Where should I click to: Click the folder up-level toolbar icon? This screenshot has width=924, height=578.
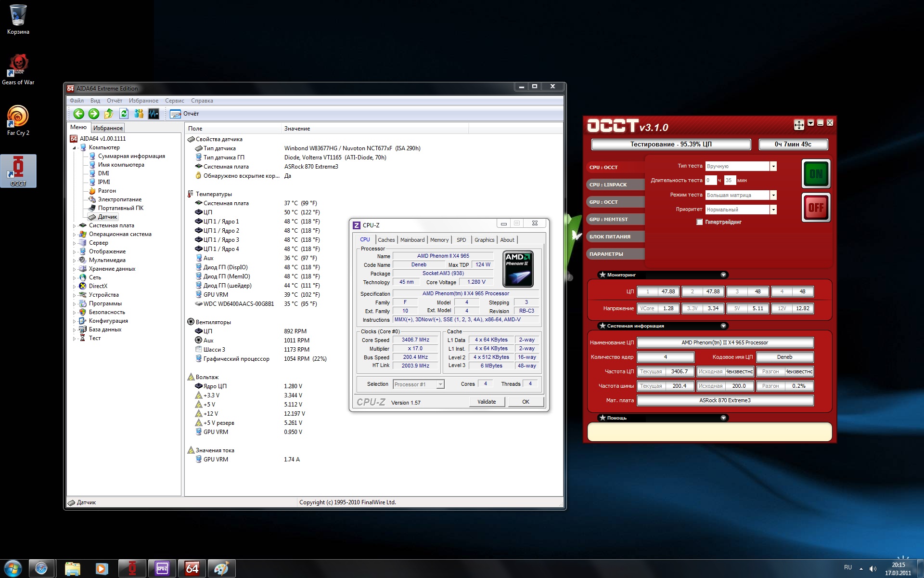(109, 114)
